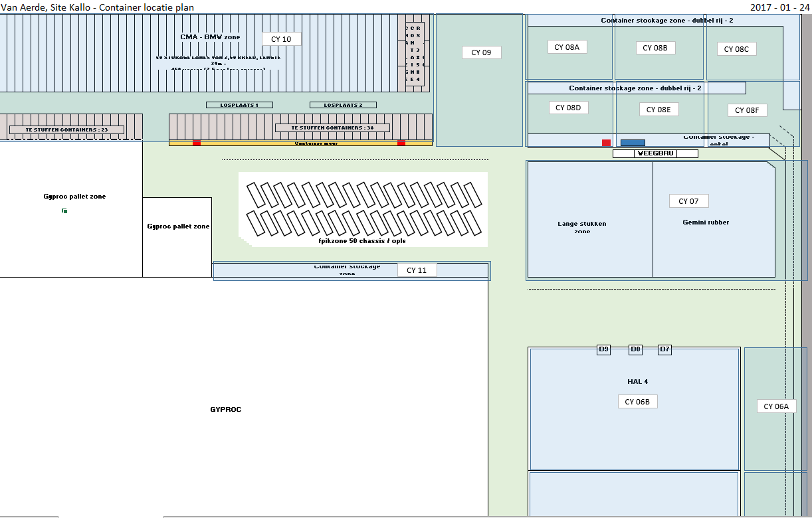812x518 pixels.
Task: Click the red square beside the blue rectangle
Action: point(606,143)
